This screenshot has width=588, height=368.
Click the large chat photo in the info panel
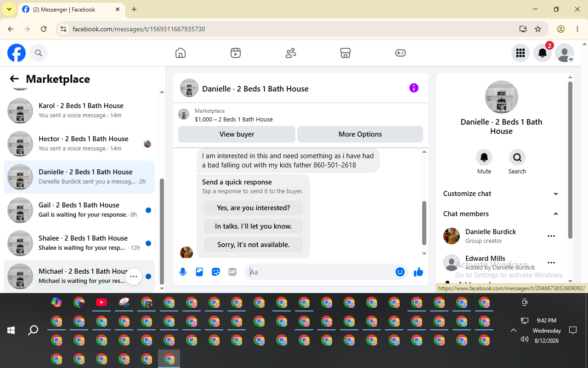tap(502, 97)
